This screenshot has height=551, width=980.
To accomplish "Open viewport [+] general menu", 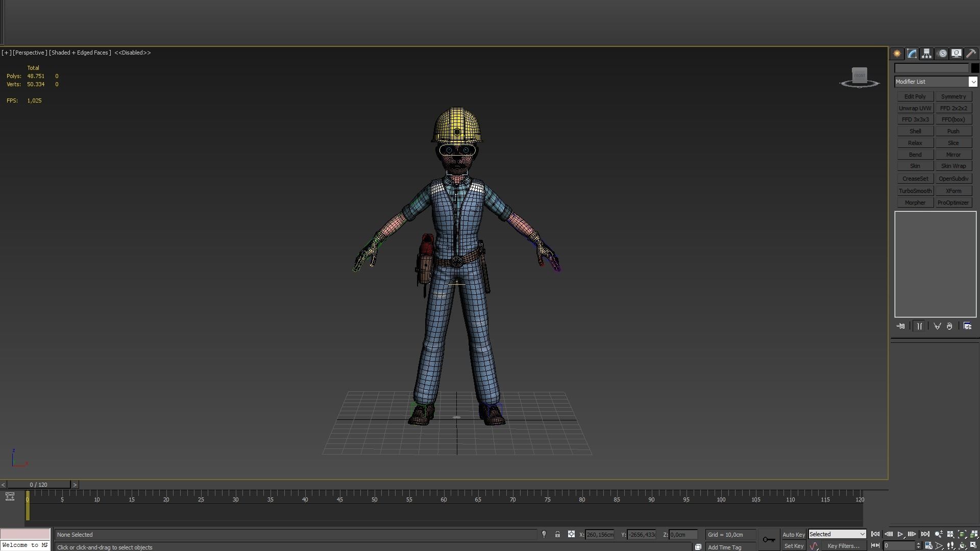I will [x=6, y=53].
